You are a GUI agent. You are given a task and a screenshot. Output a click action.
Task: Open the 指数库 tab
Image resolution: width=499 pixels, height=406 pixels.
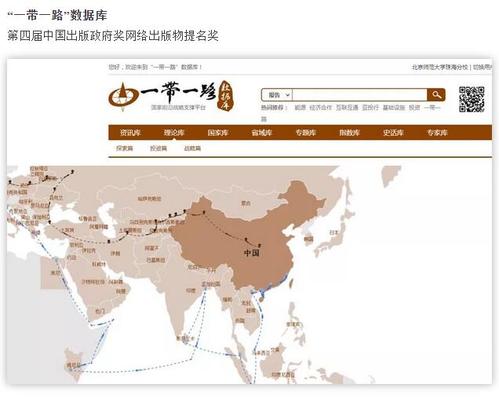click(350, 133)
